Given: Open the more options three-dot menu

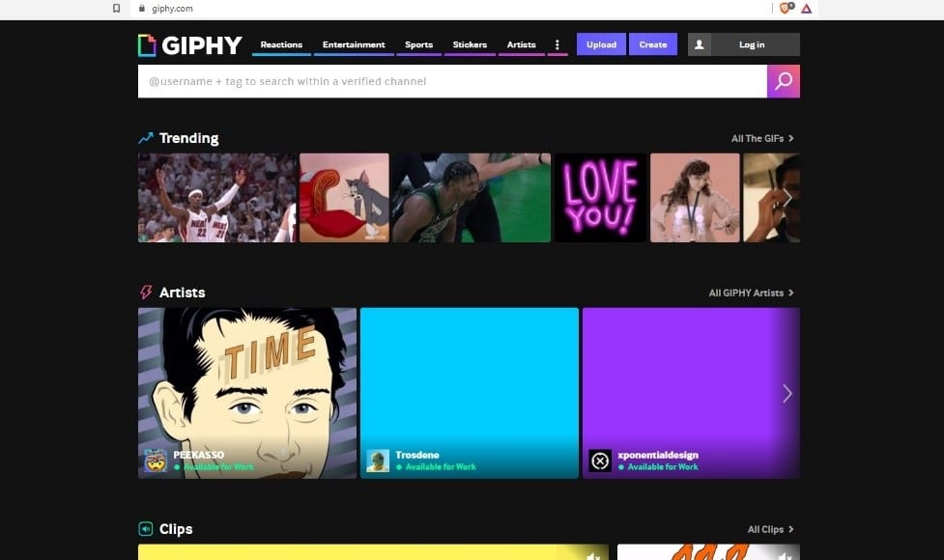Looking at the screenshot, I should [557, 44].
